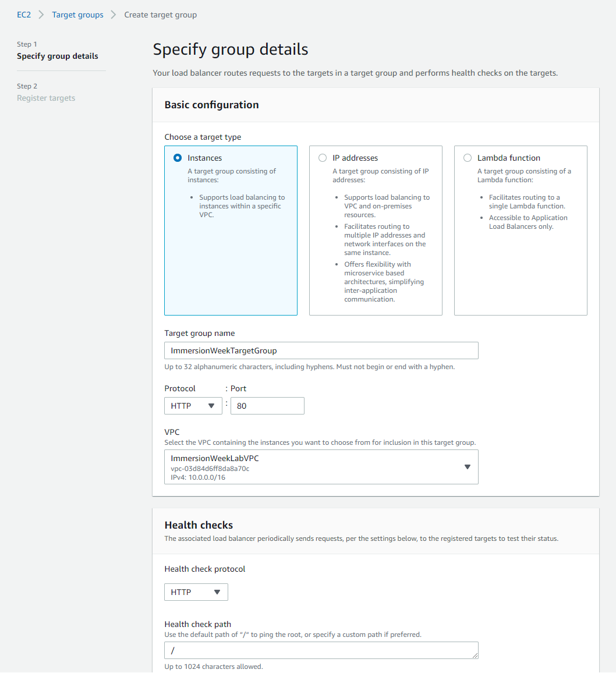
Task: Open the EC2 breadcrumb link
Action: pos(24,15)
